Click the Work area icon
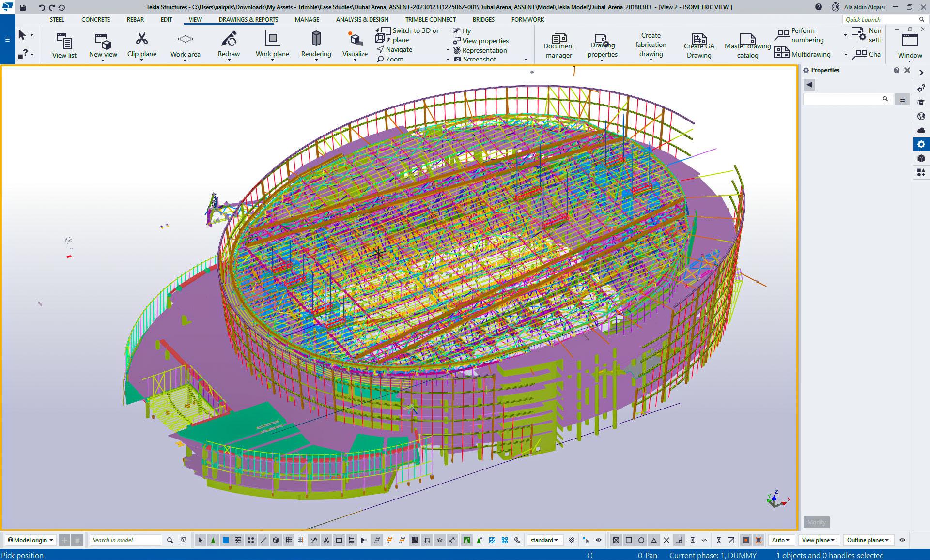 185,39
